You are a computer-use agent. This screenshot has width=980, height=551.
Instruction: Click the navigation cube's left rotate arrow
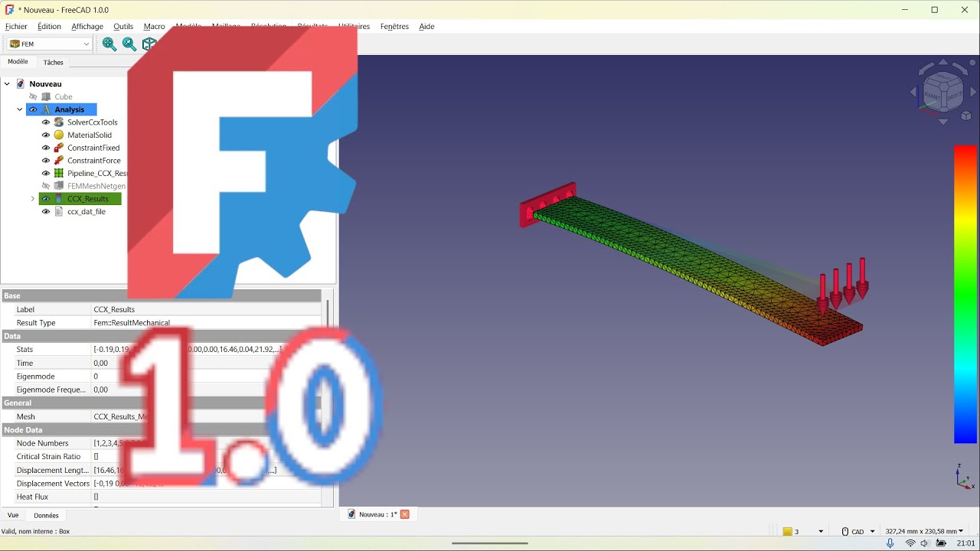point(913,92)
